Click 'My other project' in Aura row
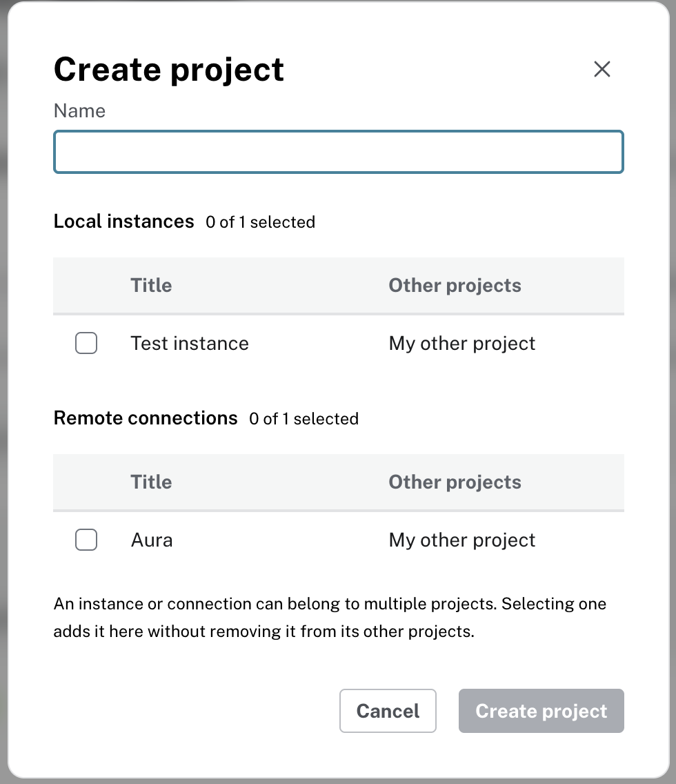 pos(462,540)
